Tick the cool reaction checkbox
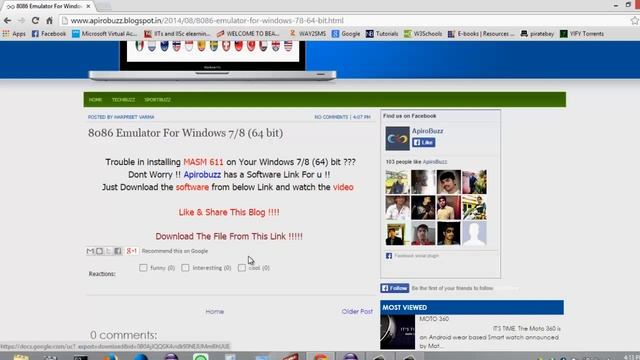The image size is (640, 360). point(242,268)
